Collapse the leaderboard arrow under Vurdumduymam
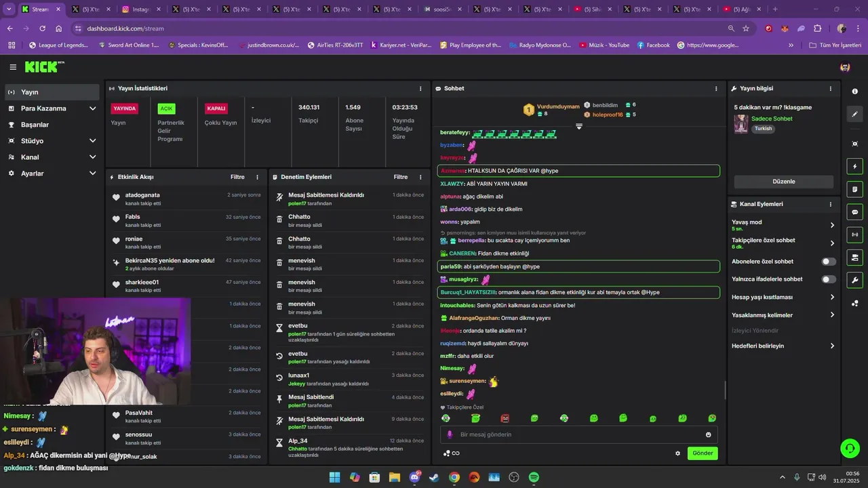The height and width of the screenshot is (488, 868). [579, 127]
